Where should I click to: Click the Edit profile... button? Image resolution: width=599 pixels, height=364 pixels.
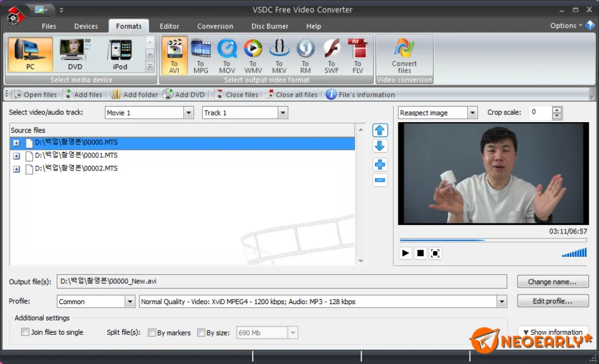coord(552,301)
